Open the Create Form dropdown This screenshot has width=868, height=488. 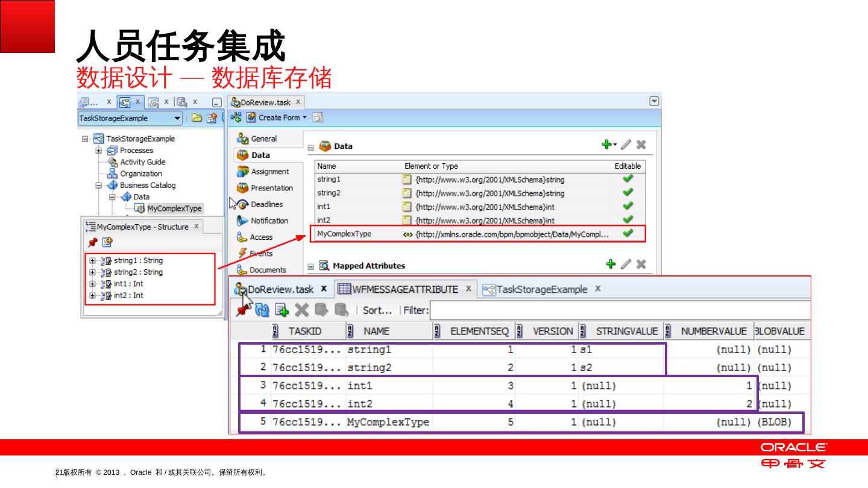(x=304, y=117)
